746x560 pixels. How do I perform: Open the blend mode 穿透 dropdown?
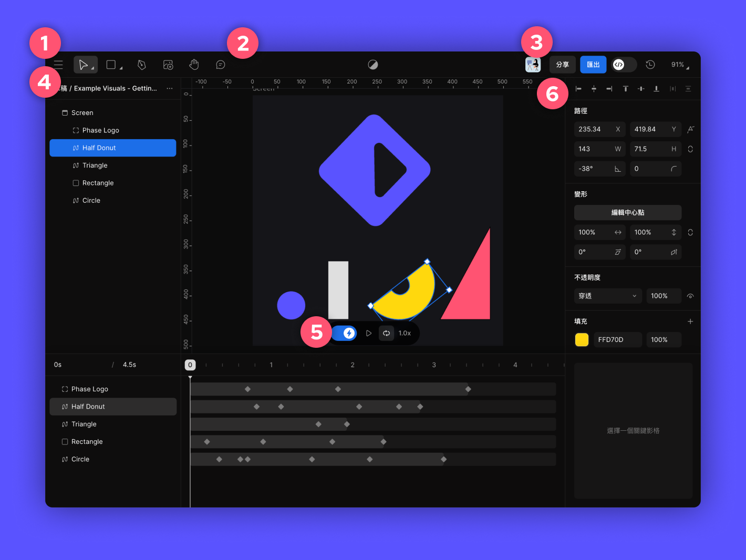[607, 296]
